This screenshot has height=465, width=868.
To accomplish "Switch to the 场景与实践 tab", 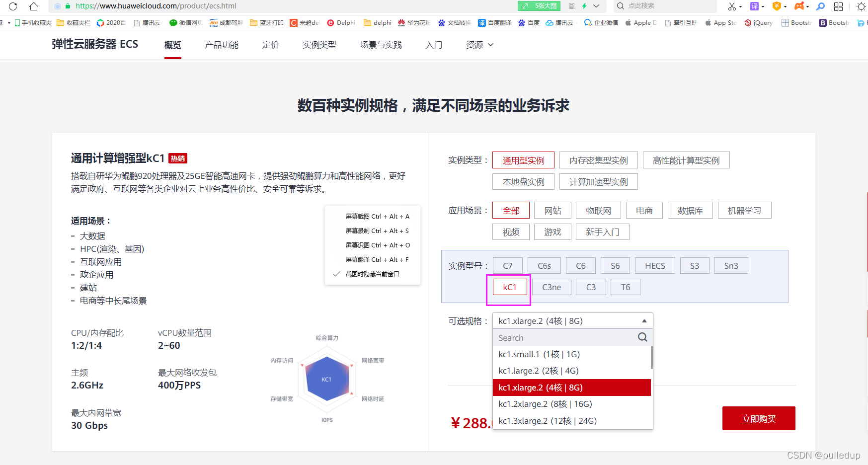I will (x=381, y=45).
